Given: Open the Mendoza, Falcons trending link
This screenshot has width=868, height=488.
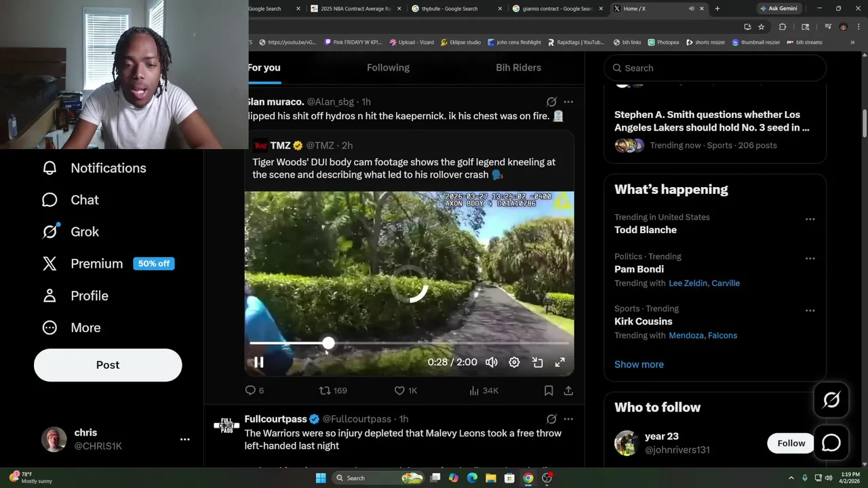Looking at the screenshot, I should (703, 335).
